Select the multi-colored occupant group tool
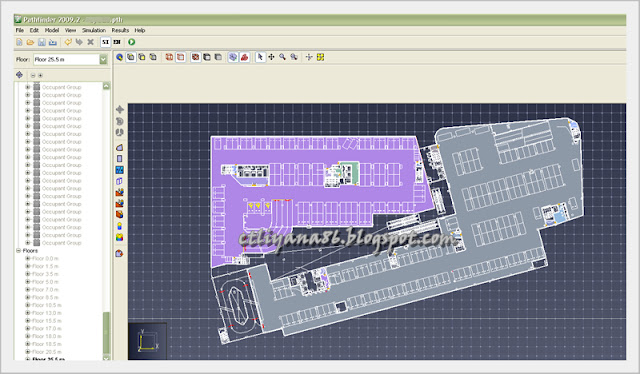The height and width of the screenshot is (374, 640). [120, 237]
